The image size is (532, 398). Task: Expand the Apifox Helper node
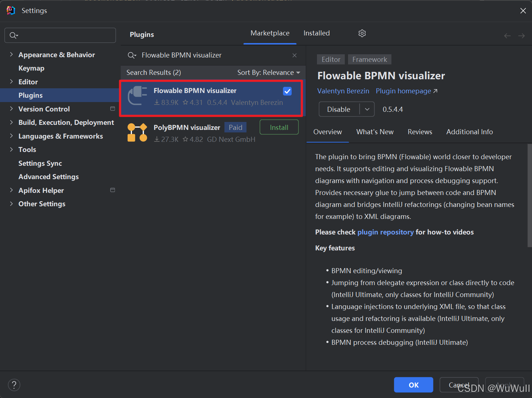tap(11, 190)
